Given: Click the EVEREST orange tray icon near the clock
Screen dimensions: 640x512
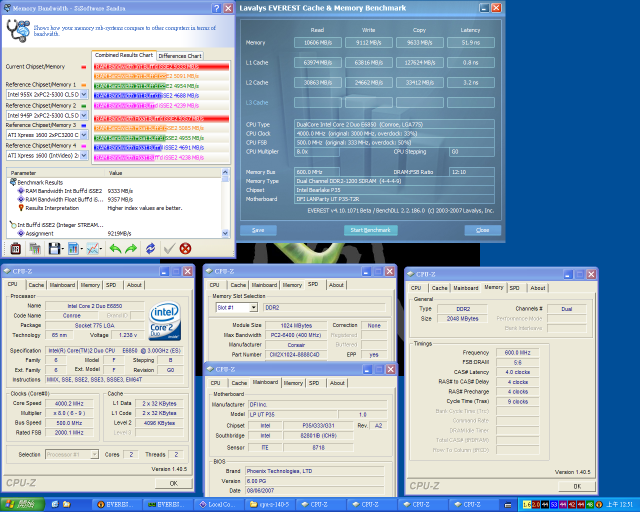Looking at the screenshot, I should (599, 505).
